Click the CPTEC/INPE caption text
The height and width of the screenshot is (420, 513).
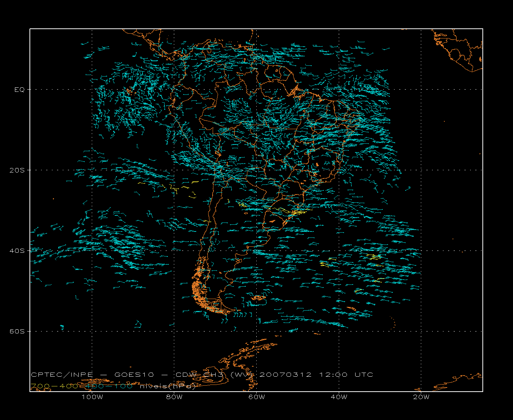[62, 375]
